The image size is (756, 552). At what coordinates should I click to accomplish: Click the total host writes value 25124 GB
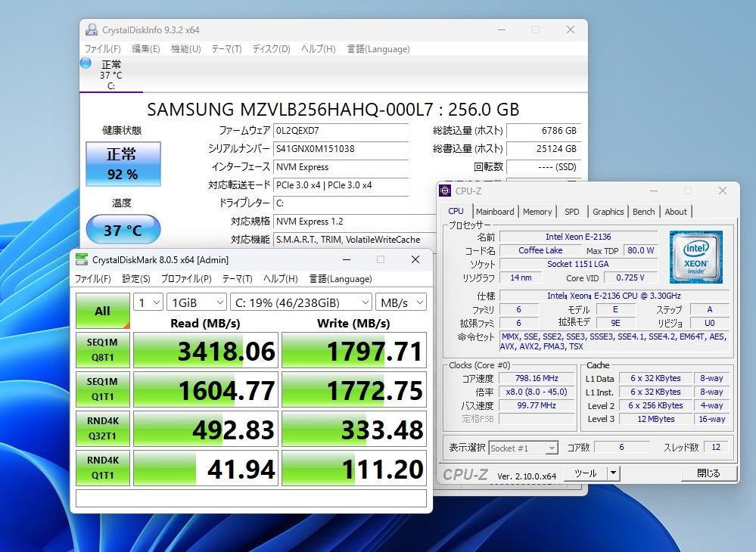click(543, 149)
